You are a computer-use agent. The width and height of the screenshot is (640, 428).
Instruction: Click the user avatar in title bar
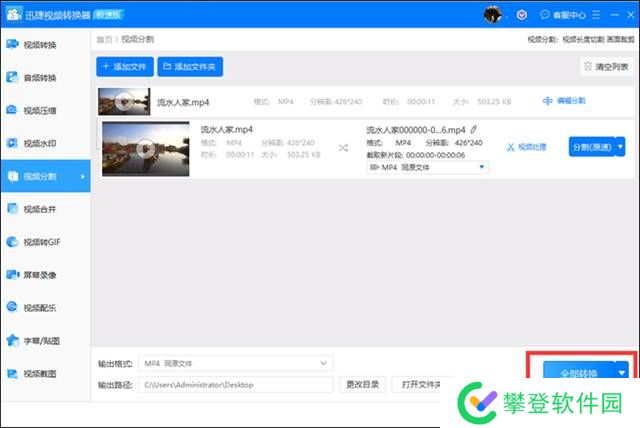point(491,15)
